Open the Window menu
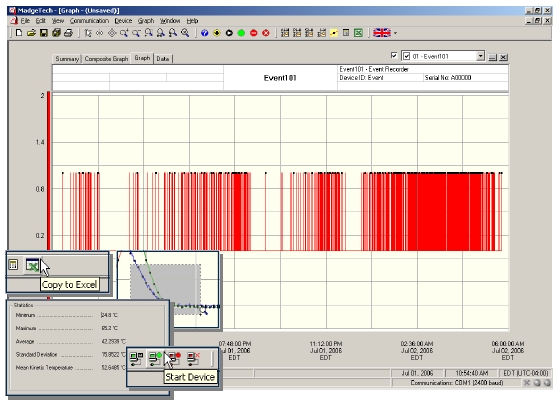 [170, 21]
